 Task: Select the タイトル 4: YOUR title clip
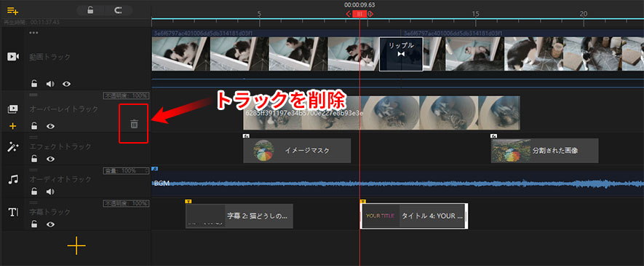[414, 216]
